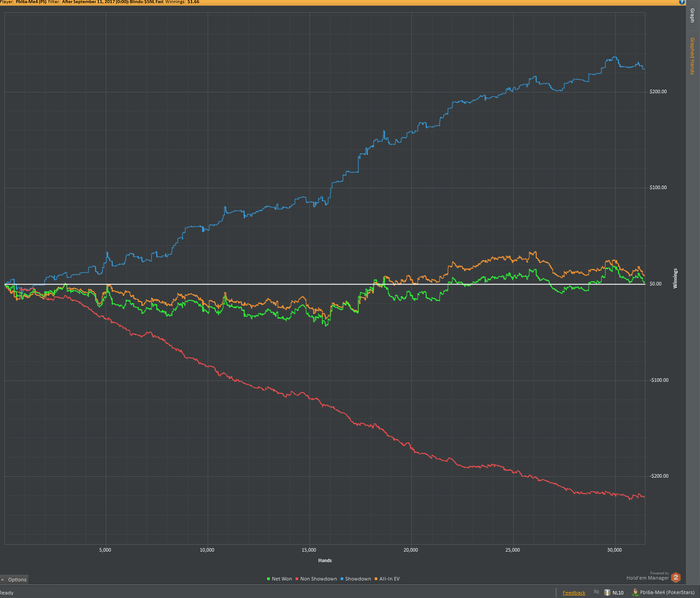This screenshot has height=598, width=700.
Task: Open the Feedback link
Action: coord(574,593)
